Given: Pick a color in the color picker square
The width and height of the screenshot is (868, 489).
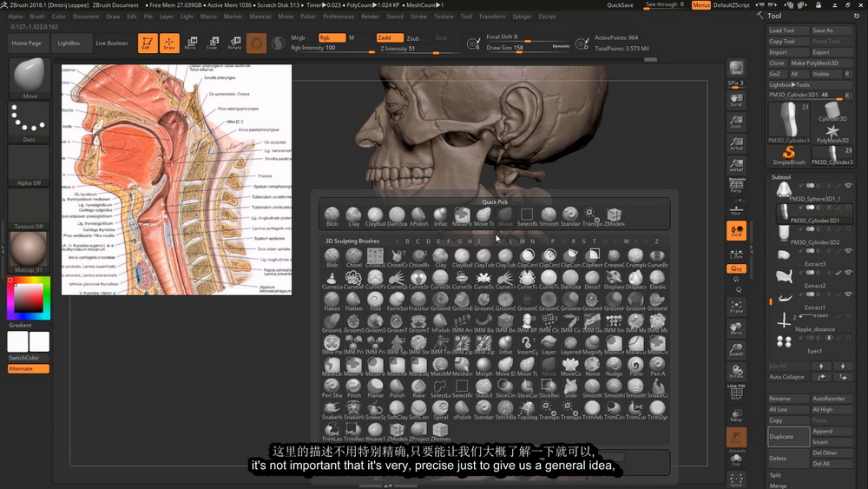Looking at the screenshot, I should click(x=29, y=299).
